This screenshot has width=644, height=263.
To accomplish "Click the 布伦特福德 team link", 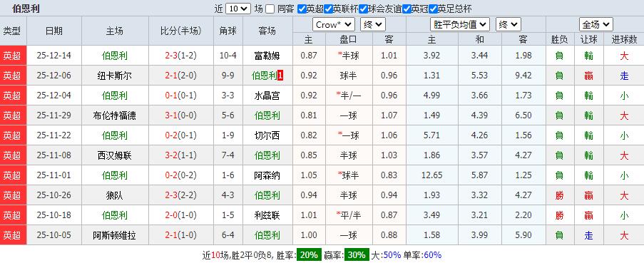I will [x=115, y=115].
